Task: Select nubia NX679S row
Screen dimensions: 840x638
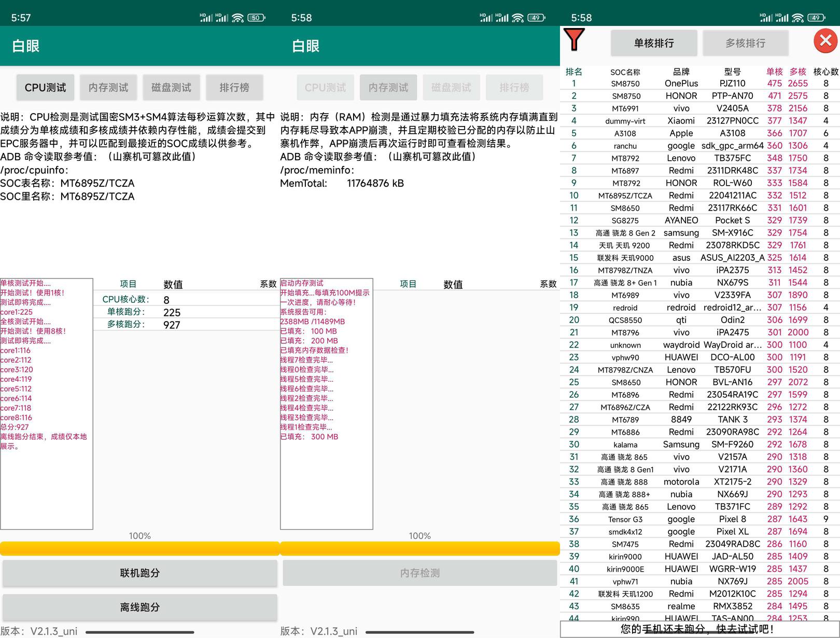Action: tap(700, 283)
